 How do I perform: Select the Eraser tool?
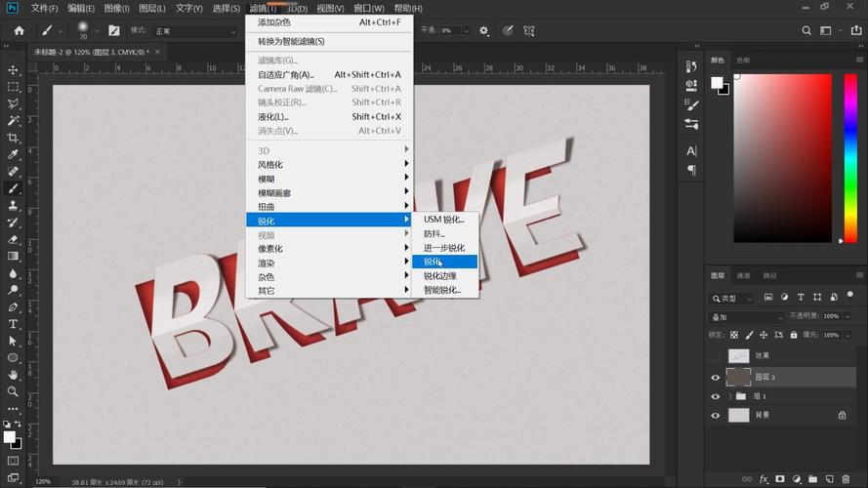(13, 239)
